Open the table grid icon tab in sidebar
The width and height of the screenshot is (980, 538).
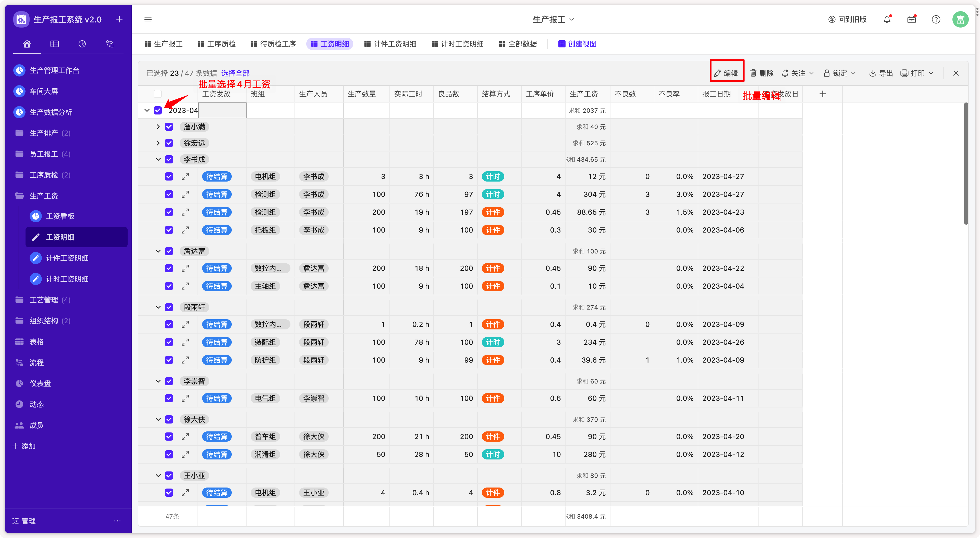[x=54, y=44]
